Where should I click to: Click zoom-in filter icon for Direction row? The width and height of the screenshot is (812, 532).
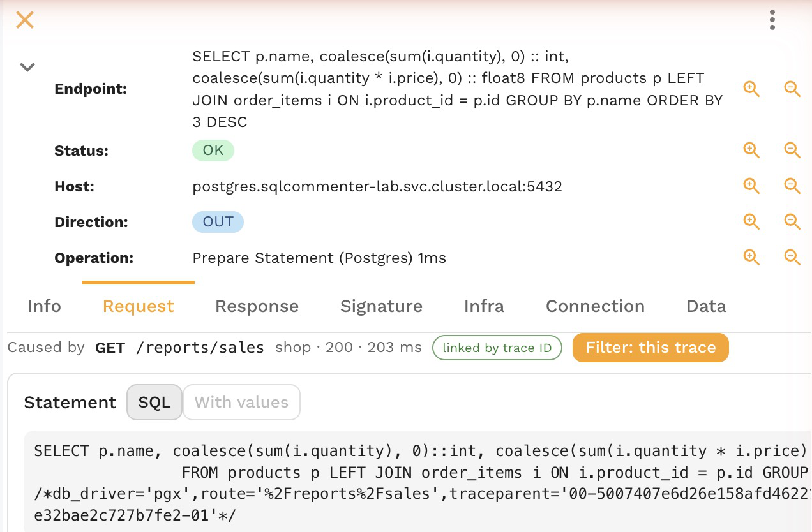pos(752,222)
